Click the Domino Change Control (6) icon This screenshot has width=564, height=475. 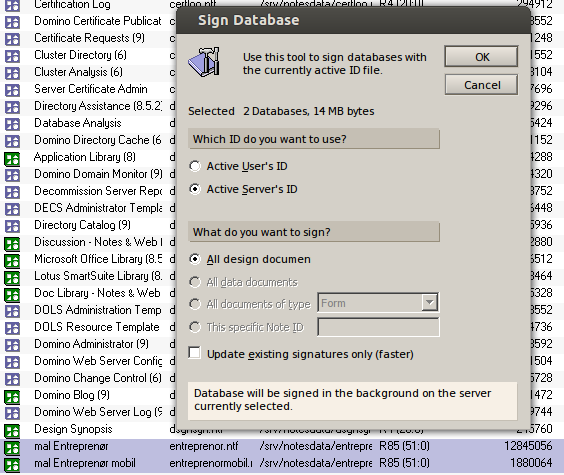12,379
